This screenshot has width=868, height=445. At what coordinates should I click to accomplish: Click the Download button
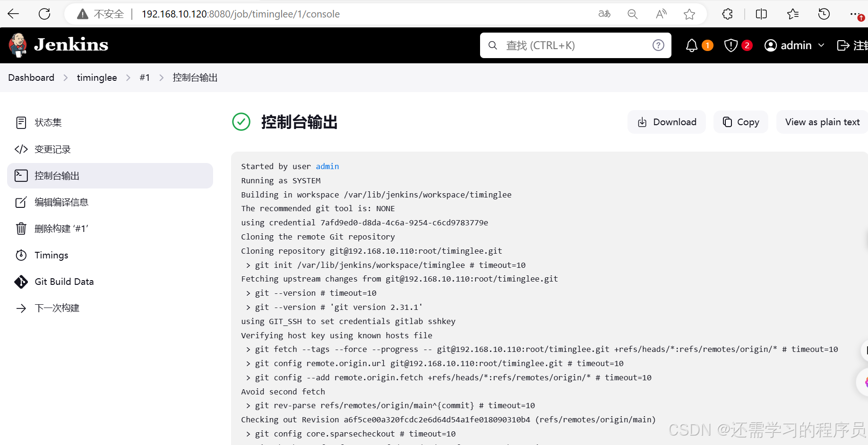667,122
